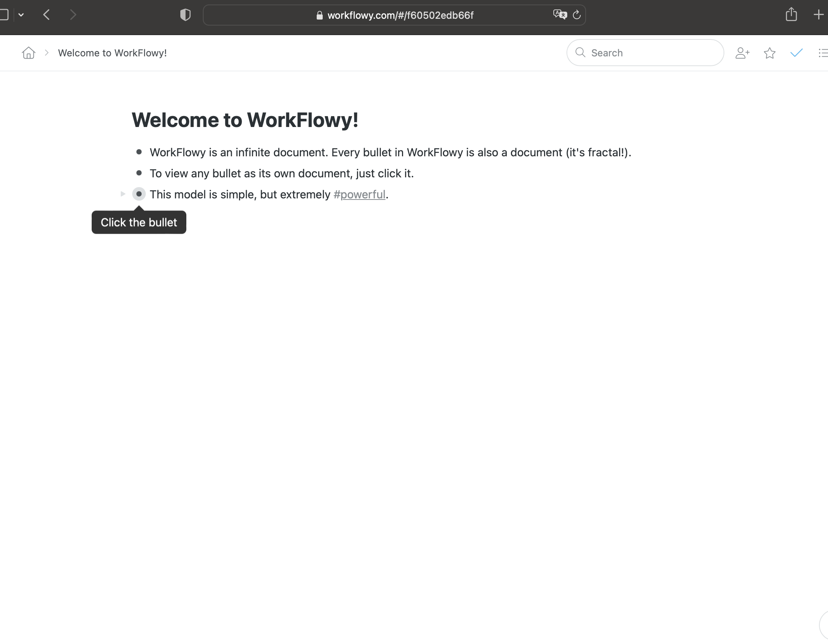Click the magnifier icon in the search box
828x644 pixels.
pos(580,52)
